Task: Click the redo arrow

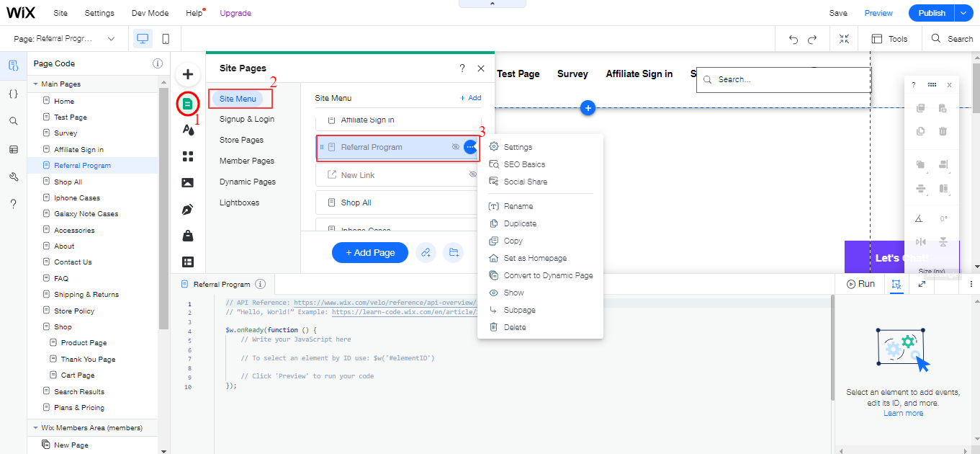Action: [x=812, y=39]
